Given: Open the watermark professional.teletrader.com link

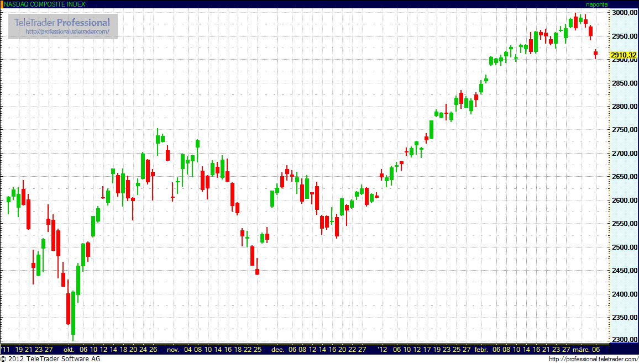Looking at the screenshot, I should (x=71, y=32).
